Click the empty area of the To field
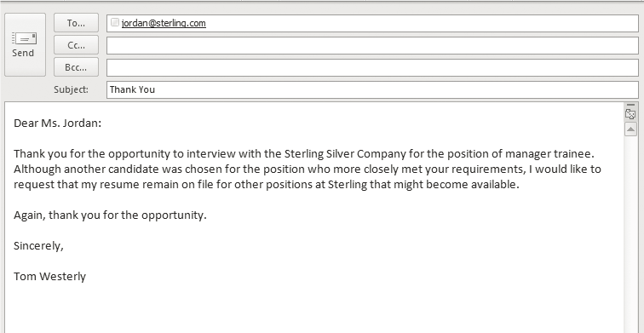This screenshot has width=644, height=333. [422, 23]
